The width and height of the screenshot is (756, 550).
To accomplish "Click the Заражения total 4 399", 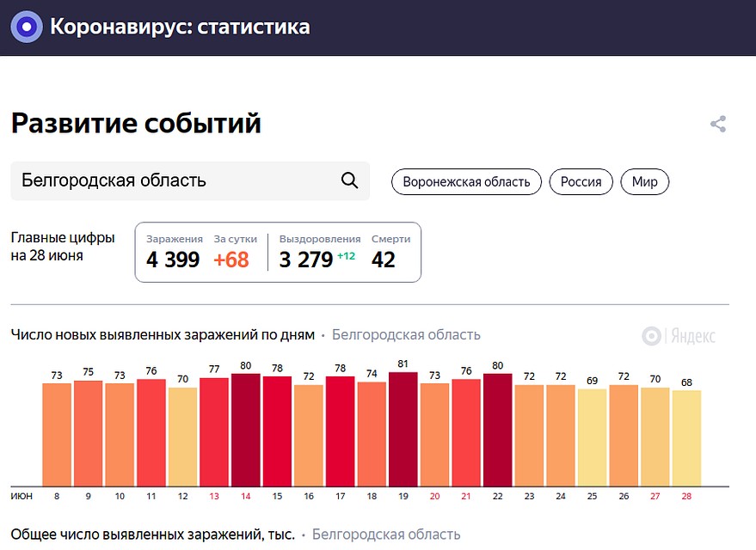I will point(173,260).
